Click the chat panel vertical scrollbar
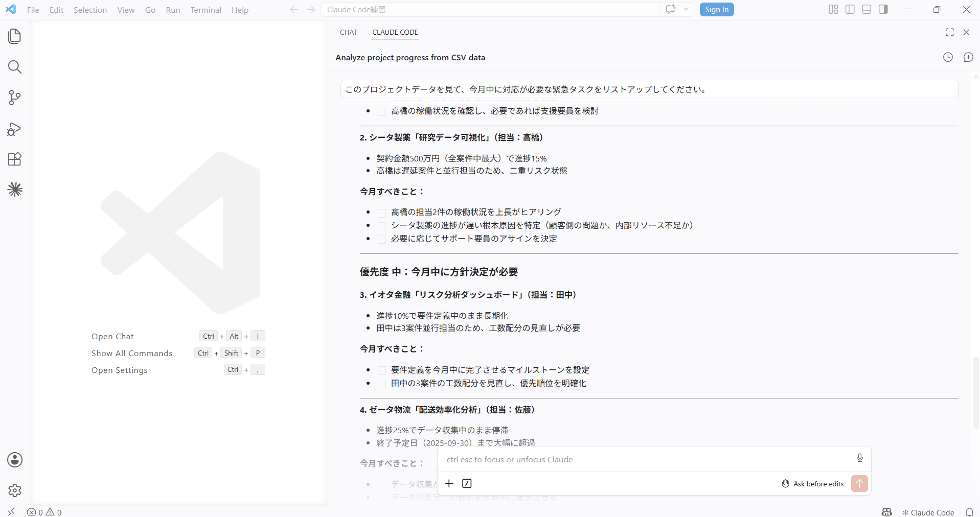980x517 pixels. [x=976, y=393]
